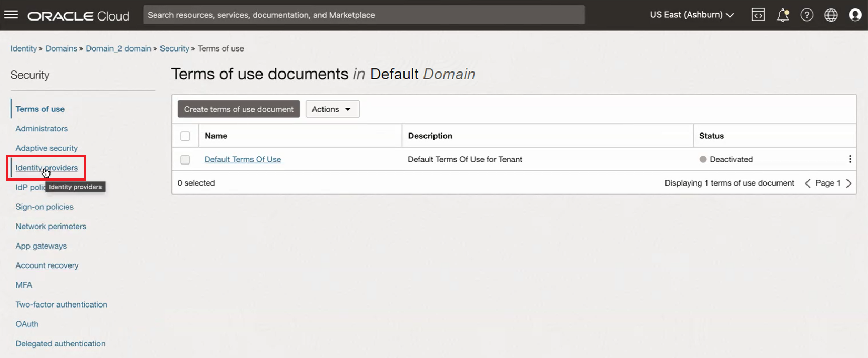
Task: Click Create terms of use document
Action: point(239,109)
